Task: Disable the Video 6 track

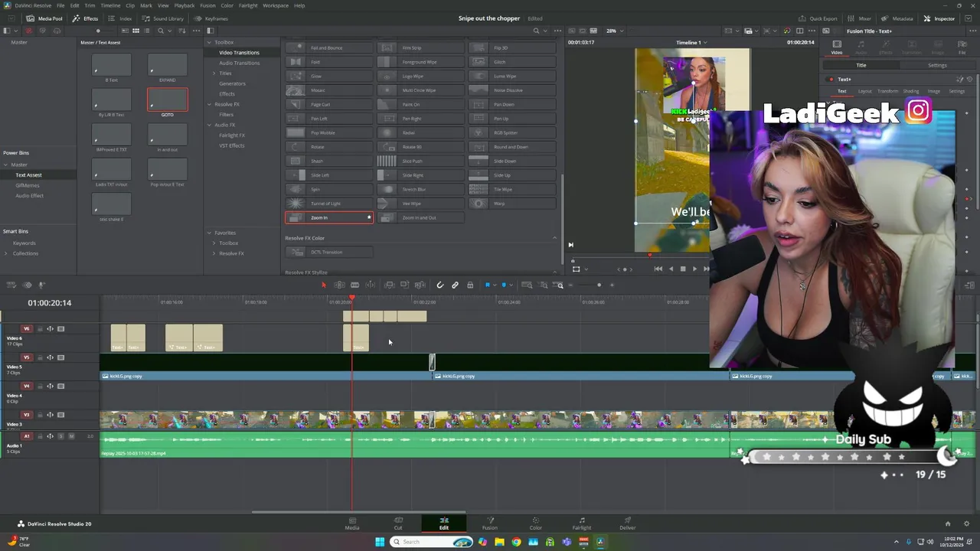Action: (61, 329)
